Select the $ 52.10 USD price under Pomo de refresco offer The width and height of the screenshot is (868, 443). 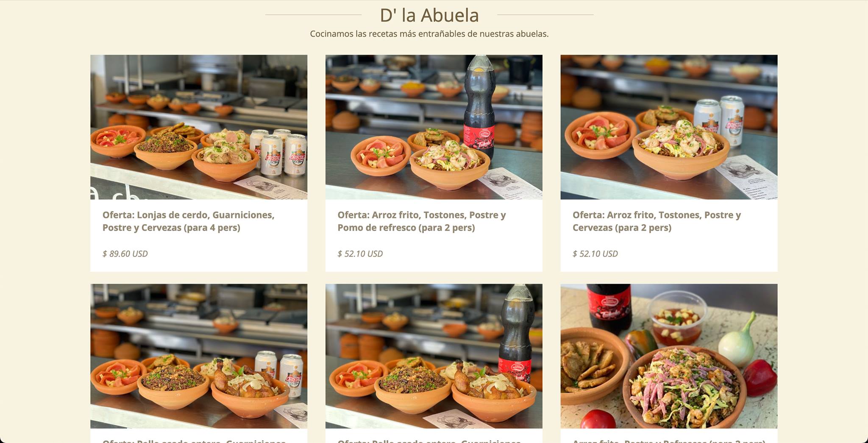pyautogui.click(x=360, y=254)
